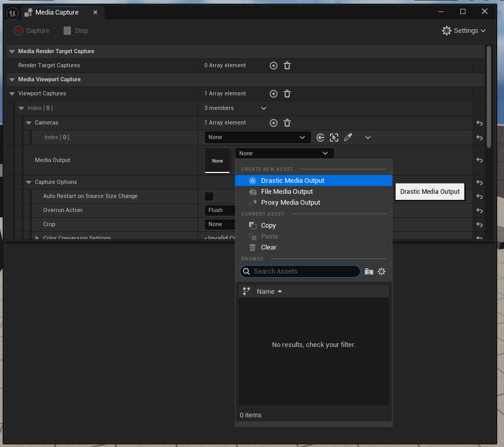Choose Paste for current asset
The width and height of the screenshot is (504, 447).
[313, 237]
